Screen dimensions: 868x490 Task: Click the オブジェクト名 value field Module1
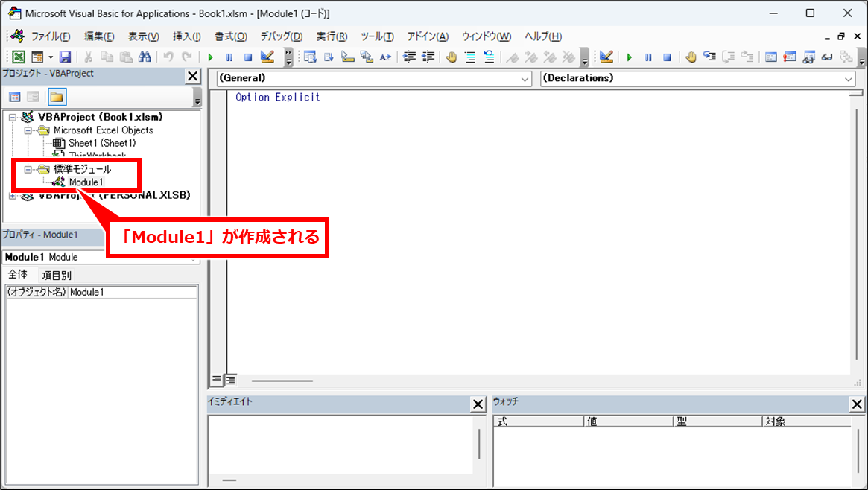[132, 292]
